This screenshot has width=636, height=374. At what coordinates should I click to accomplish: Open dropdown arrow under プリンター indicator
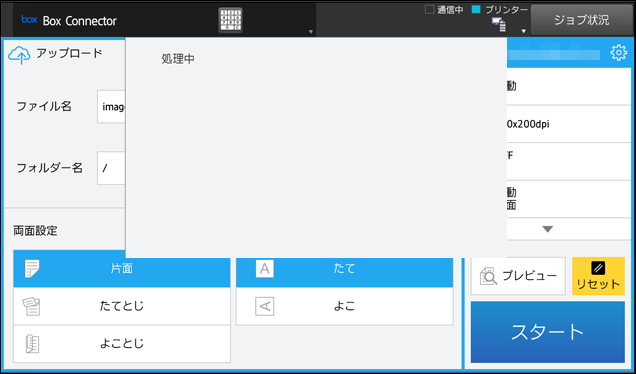[524, 31]
